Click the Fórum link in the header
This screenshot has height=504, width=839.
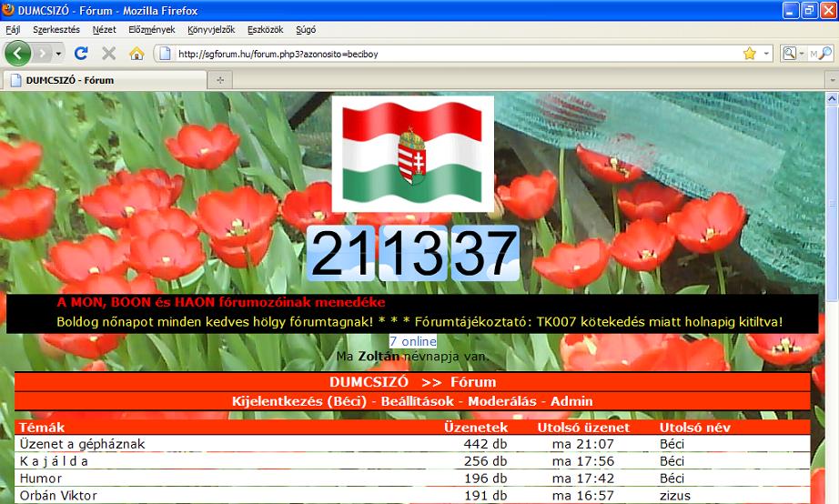473,382
